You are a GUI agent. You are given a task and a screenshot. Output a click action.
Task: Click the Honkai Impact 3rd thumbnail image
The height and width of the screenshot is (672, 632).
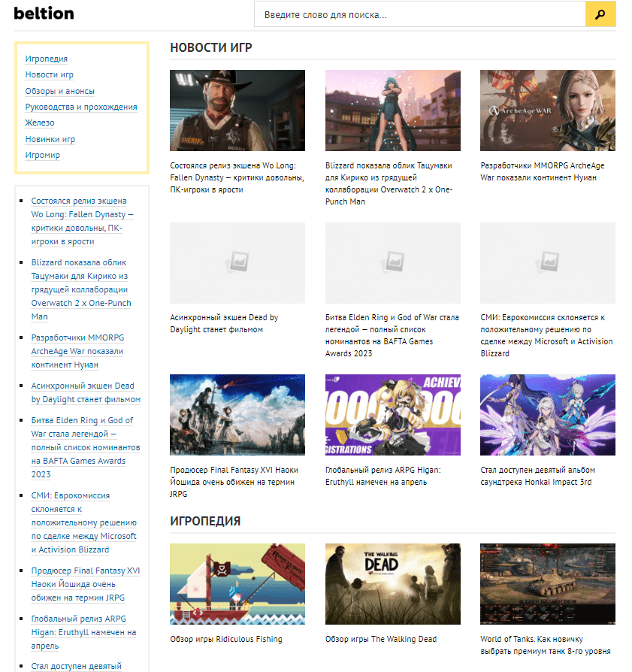(548, 415)
